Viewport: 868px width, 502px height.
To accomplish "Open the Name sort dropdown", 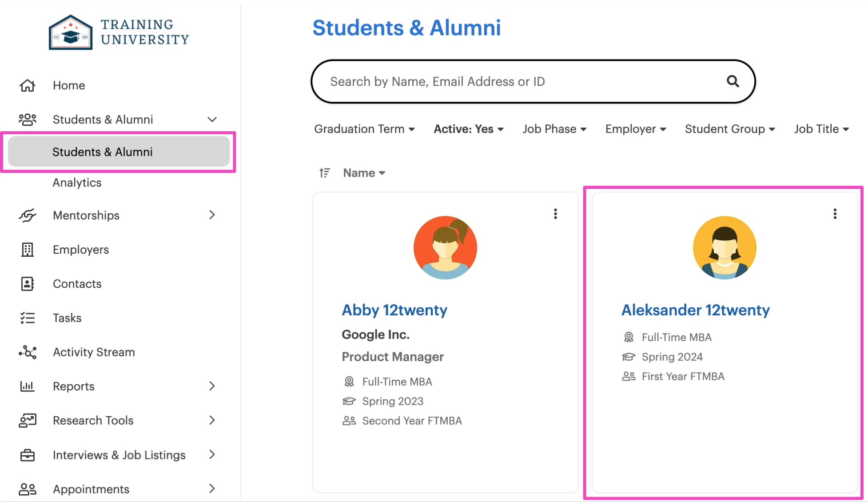I will point(364,173).
